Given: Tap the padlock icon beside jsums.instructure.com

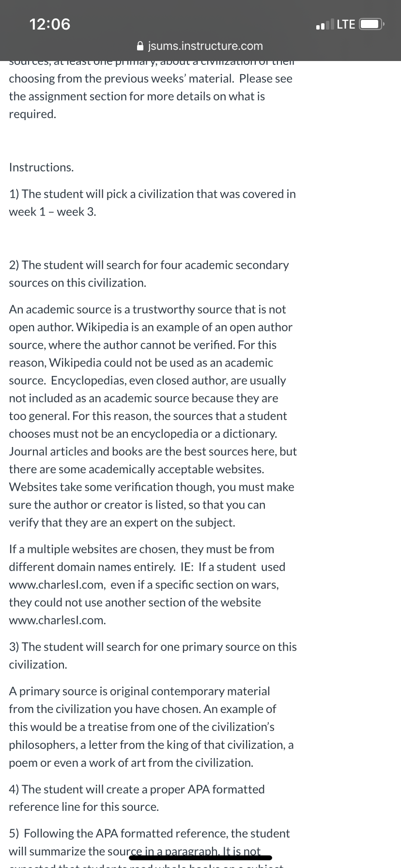Looking at the screenshot, I should point(140,46).
